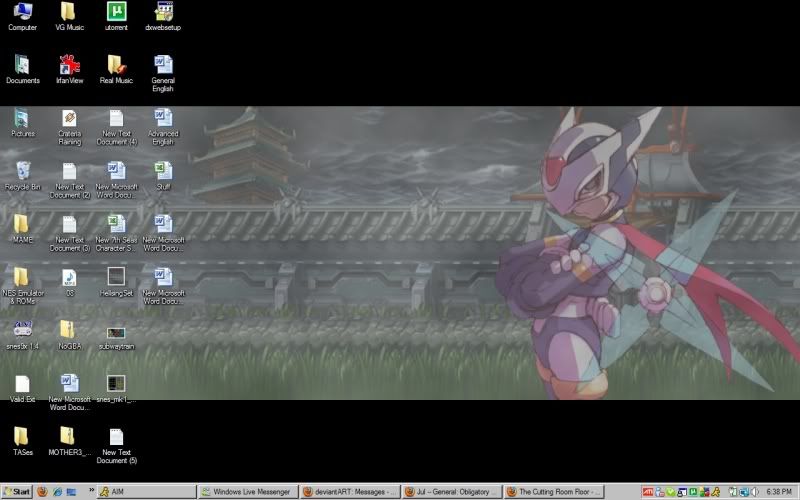Open deviantART Messages taskbar window
Image resolution: width=800 pixels, height=500 pixels.
349,492
